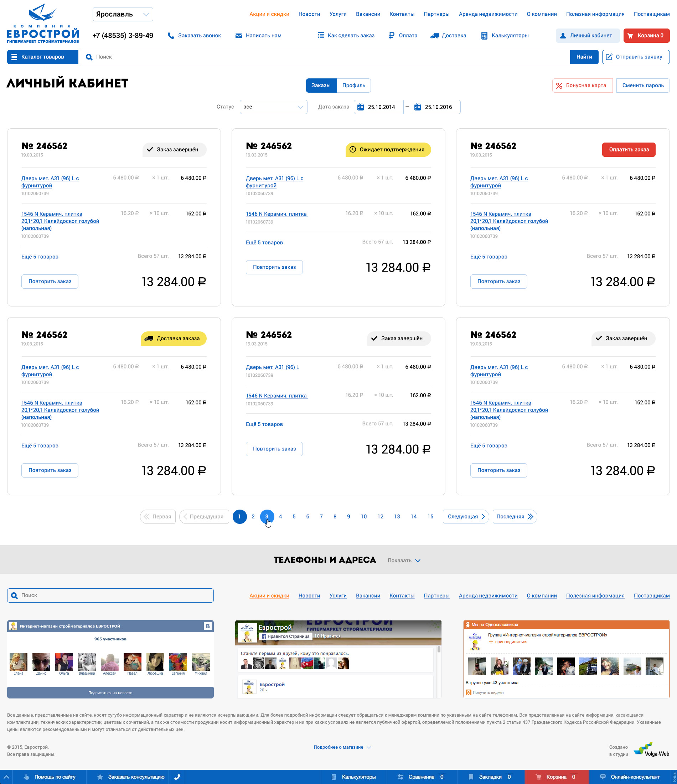Click the Получить виджет link
Image resolution: width=677 pixels, height=784 pixels.
coord(488,692)
